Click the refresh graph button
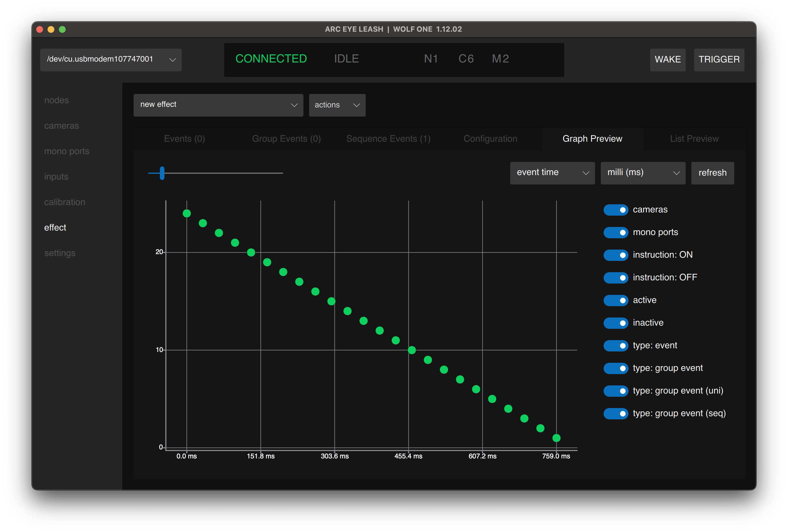The image size is (788, 532). pos(712,173)
